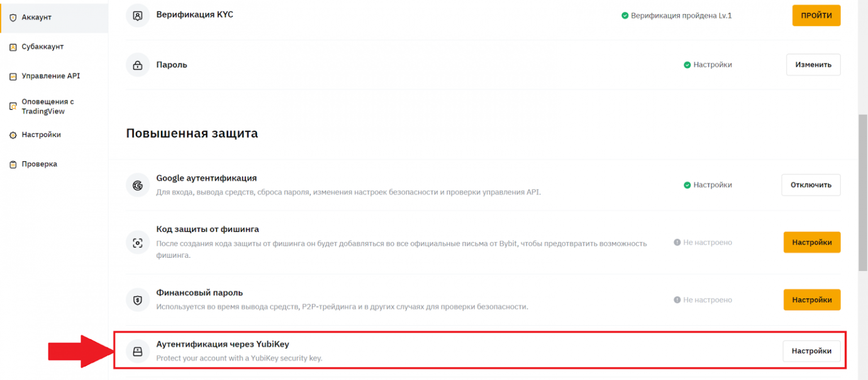Click the Settings gear icon in sidebar
The height and width of the screenshot is (380, 868).
[13, 135]
